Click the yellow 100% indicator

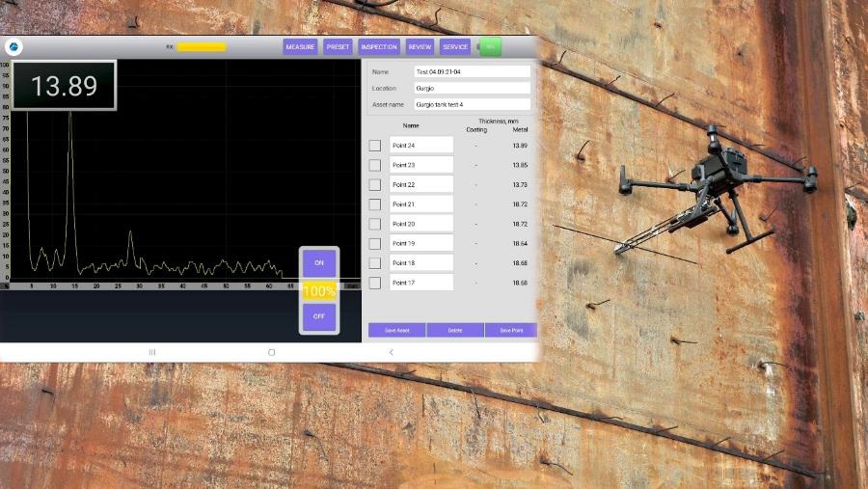coord(319,290)
